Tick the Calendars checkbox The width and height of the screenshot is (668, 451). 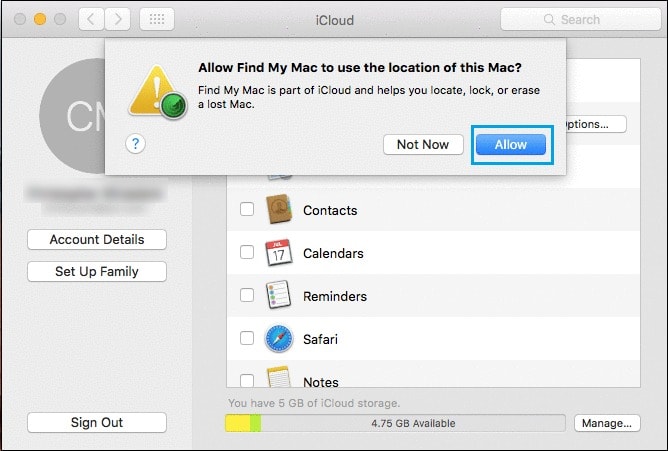pos(247,253)
